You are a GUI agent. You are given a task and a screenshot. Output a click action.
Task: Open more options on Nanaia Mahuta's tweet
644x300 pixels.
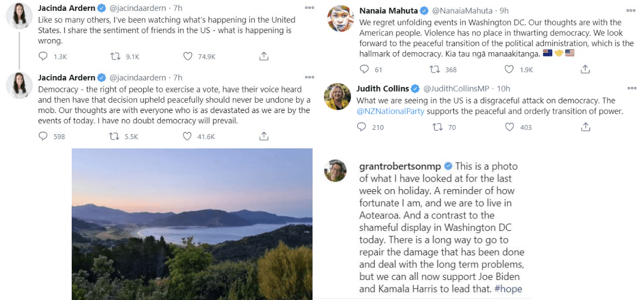pyautogui.click(x=632, y=9)
